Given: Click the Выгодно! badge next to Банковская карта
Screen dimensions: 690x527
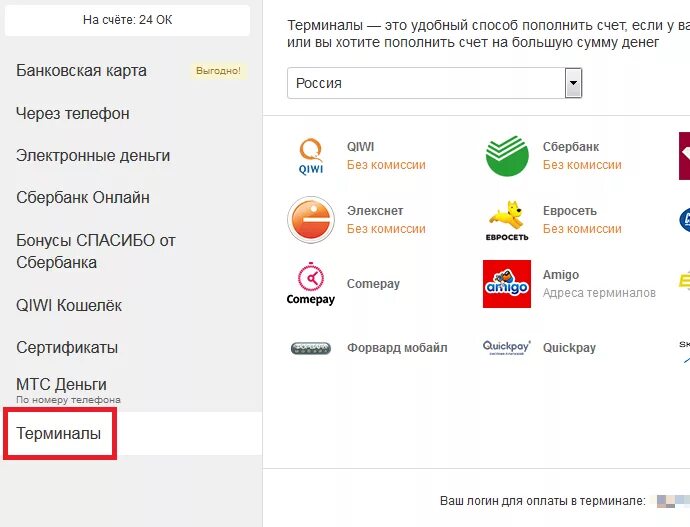Looking at the screenshot, I should 218,71.
